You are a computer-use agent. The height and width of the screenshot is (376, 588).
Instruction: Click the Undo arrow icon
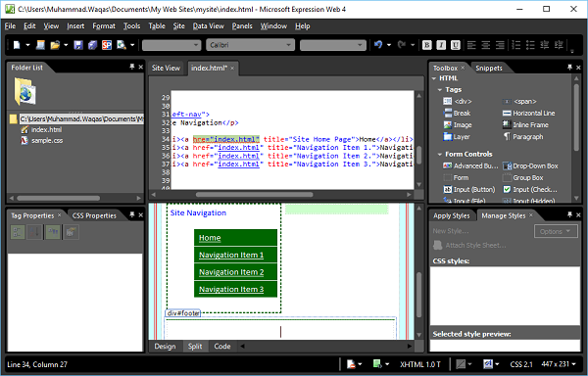[378, 45]
